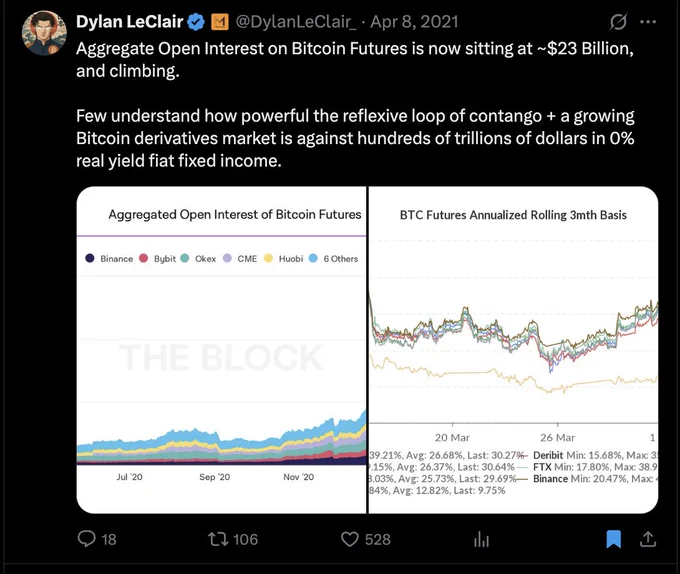Open the Grok explain icon
The height and width of the screenshot is (574, 680).
click(x=618, y=22)
